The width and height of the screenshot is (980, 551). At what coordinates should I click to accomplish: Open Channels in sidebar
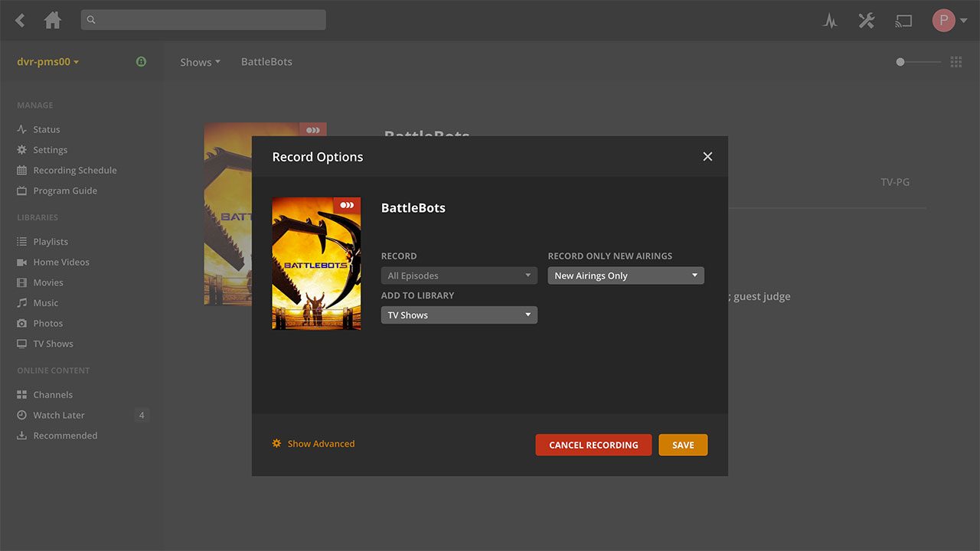(x=53, y=395)
